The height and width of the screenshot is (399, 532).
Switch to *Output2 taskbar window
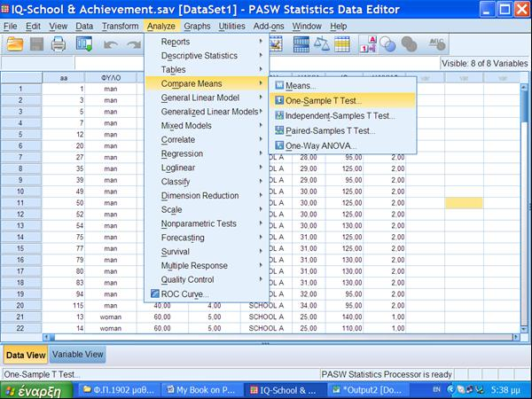(368, 390)
